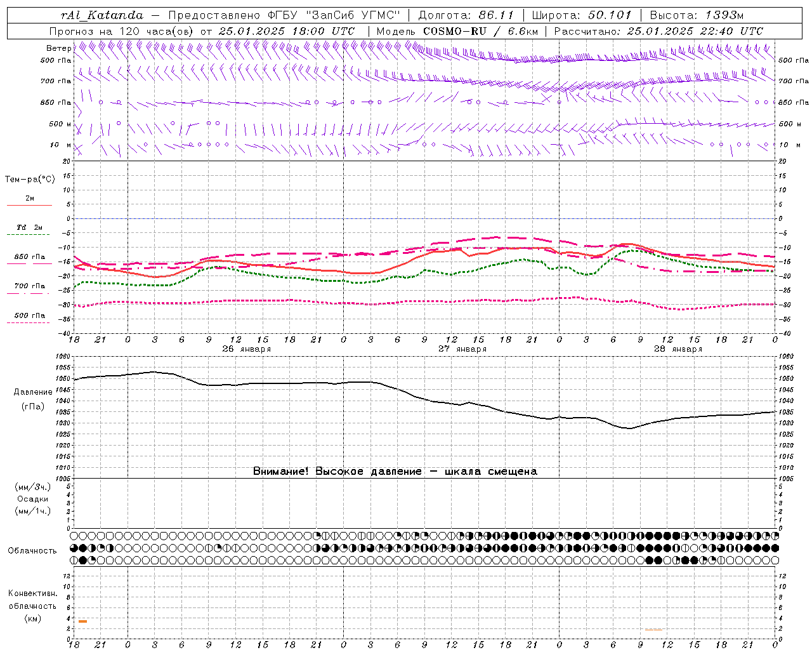Click the Тем-ра(°C) axis title

tap(30, 180)
